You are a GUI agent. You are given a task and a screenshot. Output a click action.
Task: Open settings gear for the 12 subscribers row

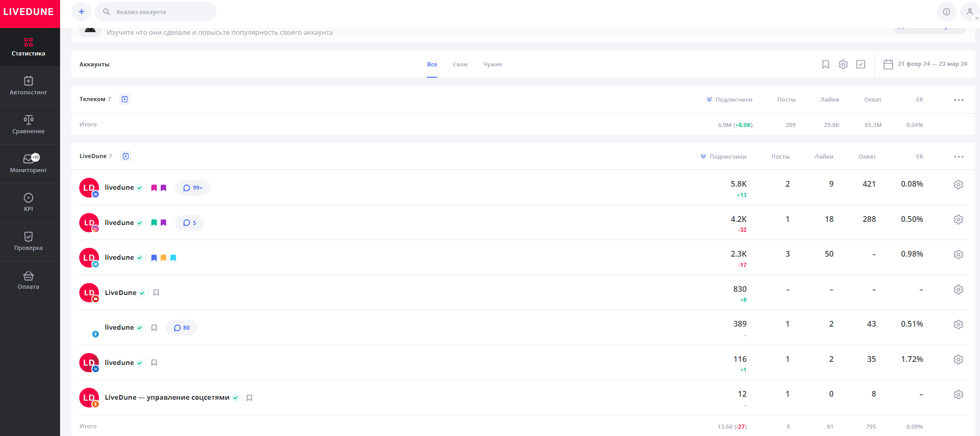[x=958, y=395]
